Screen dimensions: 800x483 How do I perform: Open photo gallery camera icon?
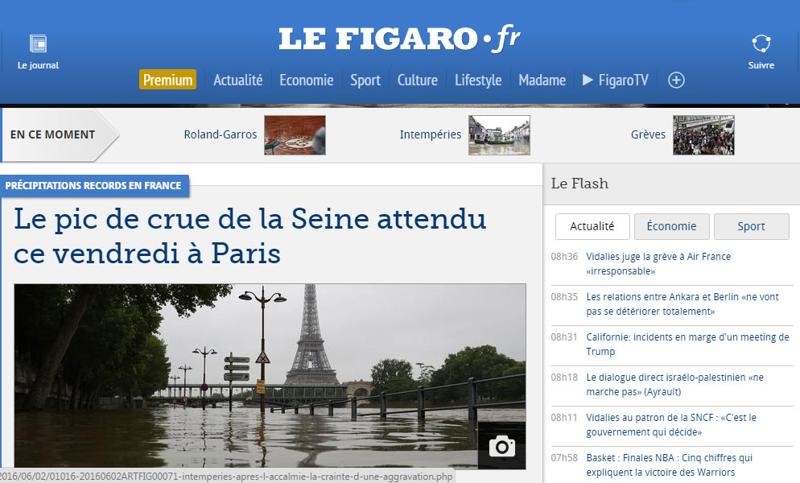[x=502, y=446]
